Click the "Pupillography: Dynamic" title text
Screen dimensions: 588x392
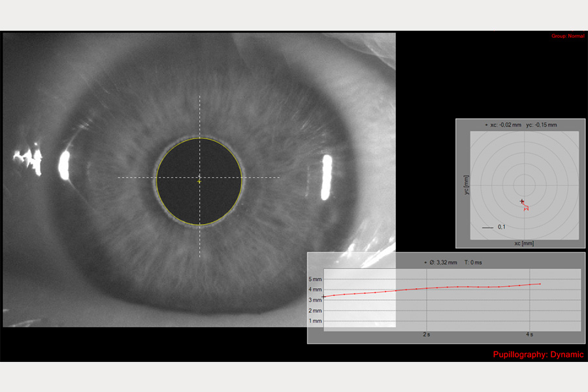(538, 355)
